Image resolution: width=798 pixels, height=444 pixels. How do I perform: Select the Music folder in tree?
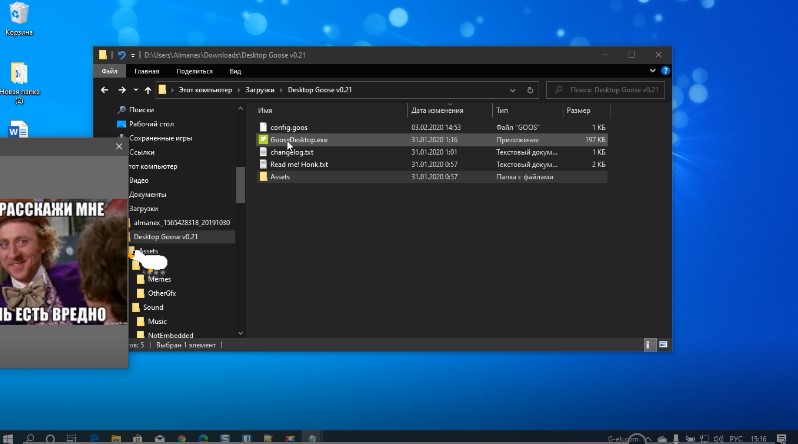(x=157, y=322)
